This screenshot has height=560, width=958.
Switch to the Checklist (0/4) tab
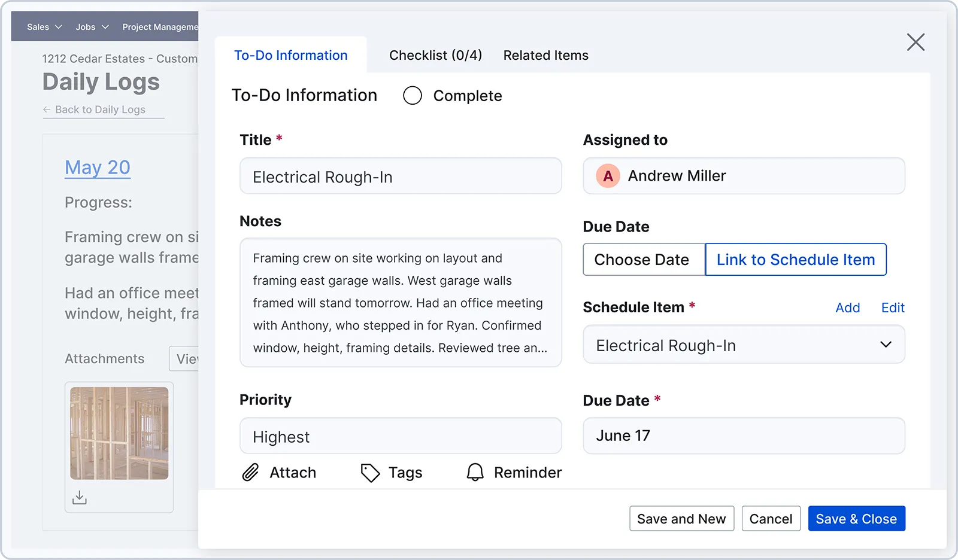(435, 55)
